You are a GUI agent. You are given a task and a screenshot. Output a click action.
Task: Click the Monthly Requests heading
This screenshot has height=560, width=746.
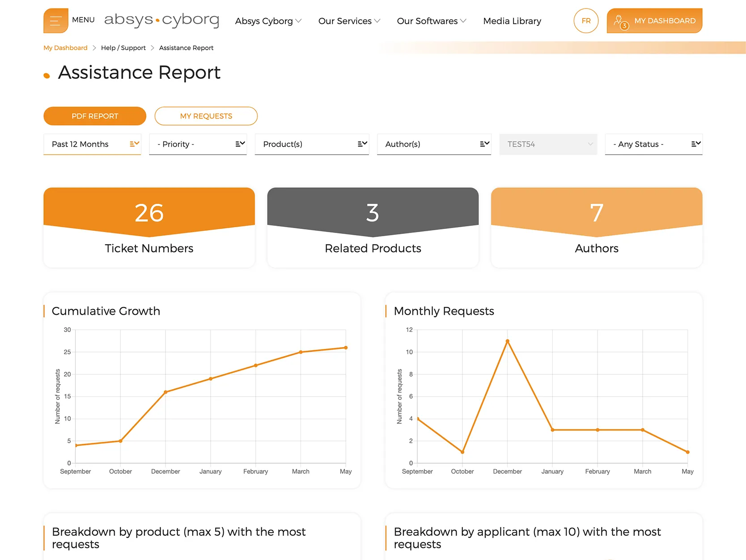[444, 311]
